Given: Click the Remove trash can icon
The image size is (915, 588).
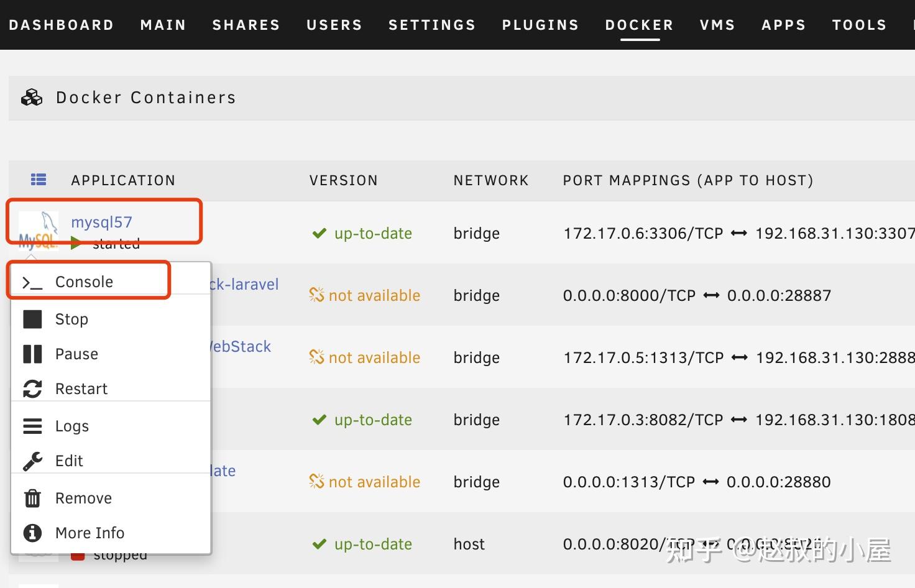Looking at the screenshot, I should [x=32, y=498].
